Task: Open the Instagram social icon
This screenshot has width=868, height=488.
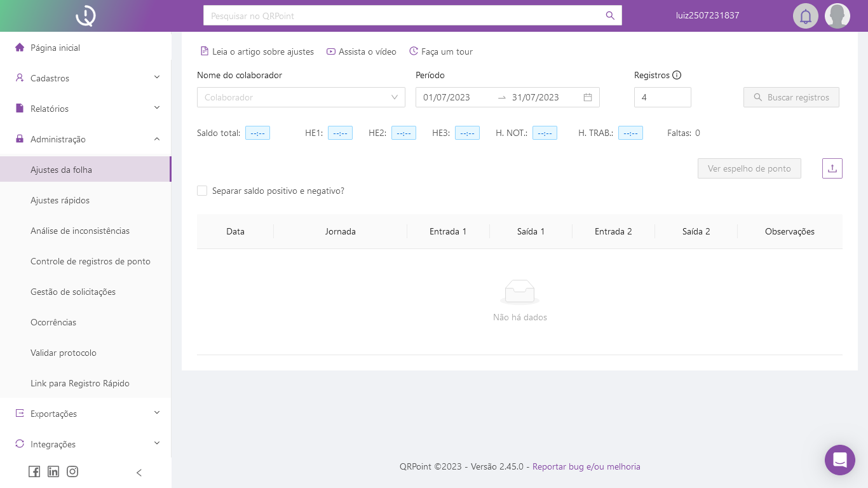Action: 72,471
